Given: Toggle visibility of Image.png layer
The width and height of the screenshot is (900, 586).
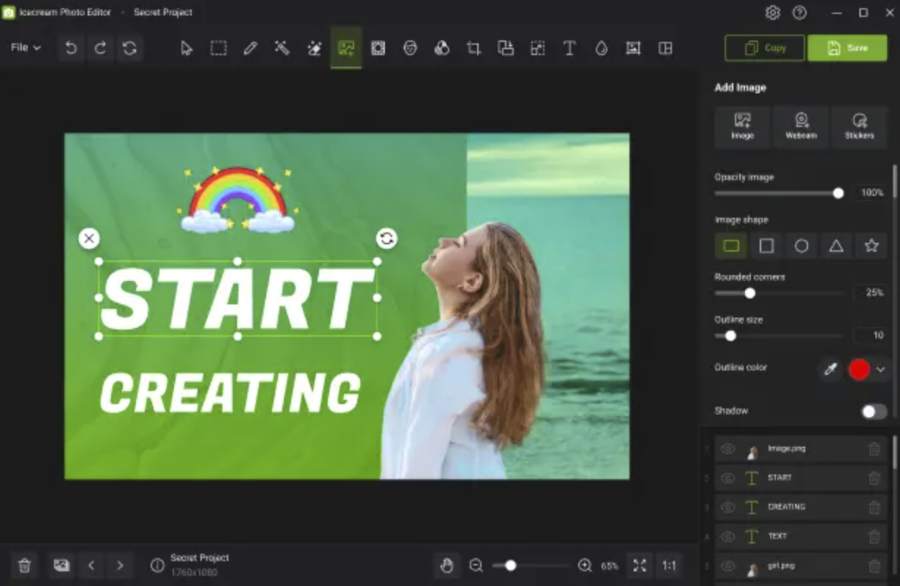Looking at the screenshot, I should coord(728,450).
